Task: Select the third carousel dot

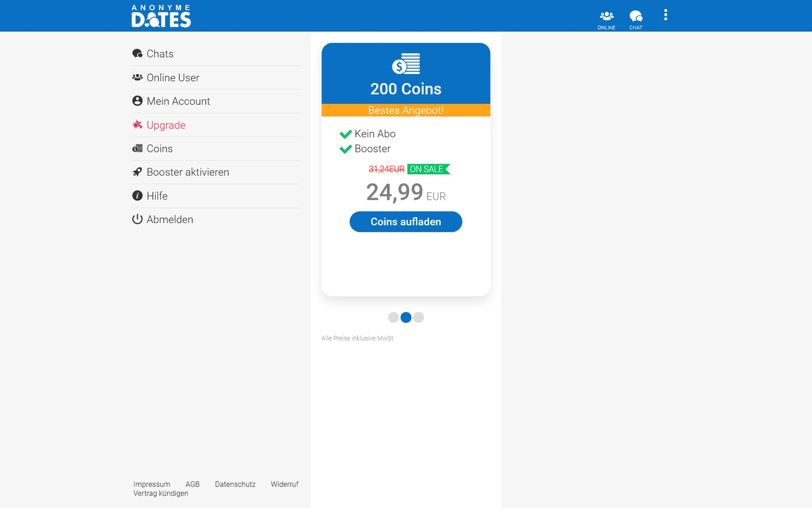Action: [x=418, y=317]
